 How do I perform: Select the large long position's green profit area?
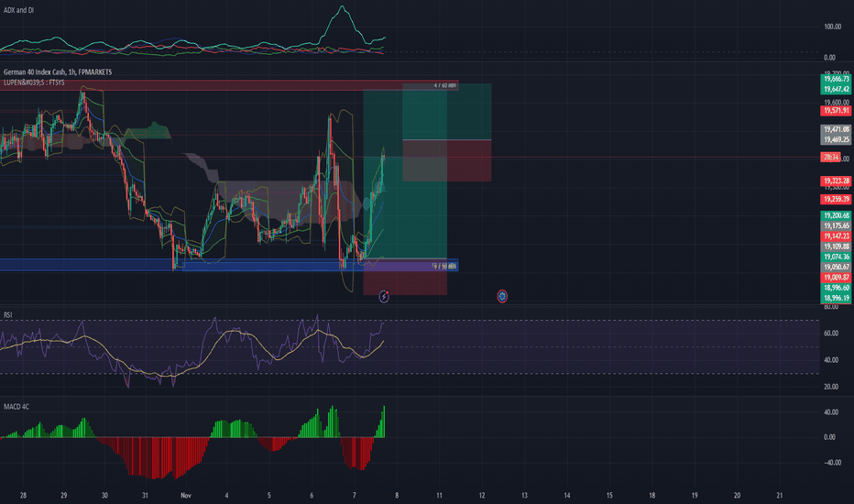click(x=405, y=174)
